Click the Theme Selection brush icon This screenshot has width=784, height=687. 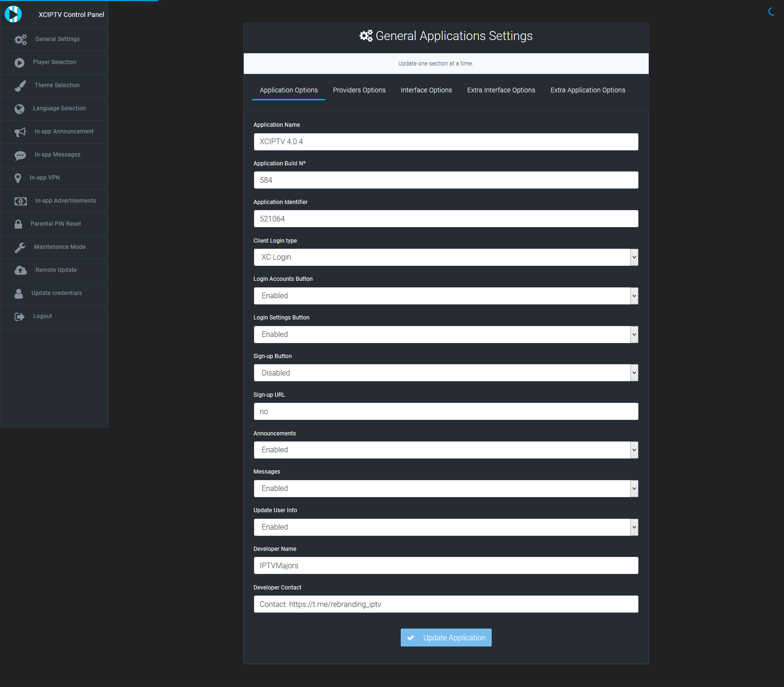click(x=20, y=86)
